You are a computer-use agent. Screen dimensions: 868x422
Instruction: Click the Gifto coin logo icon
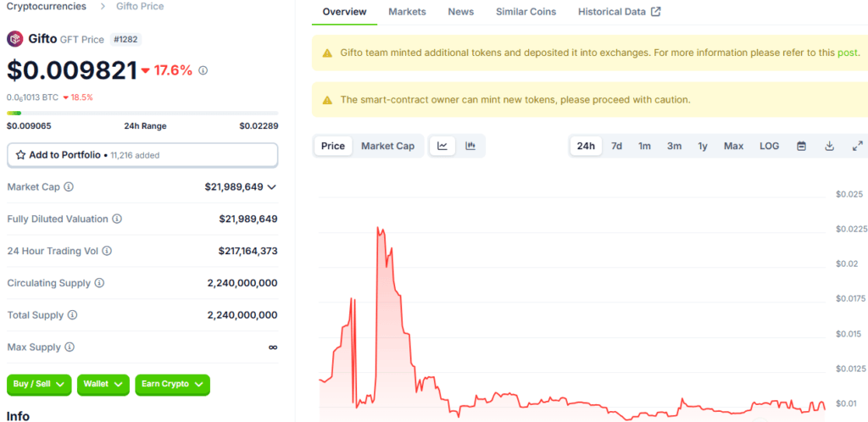[x=15, y=39]
